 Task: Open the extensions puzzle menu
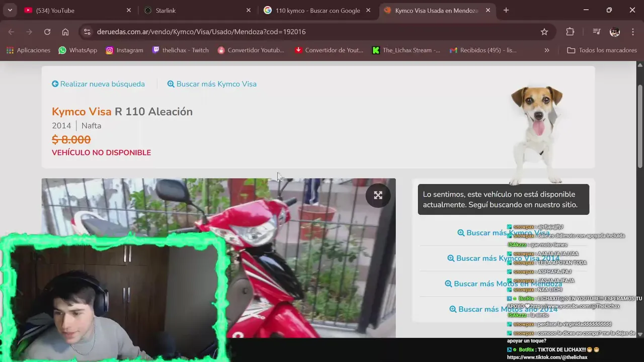click(570, 32)
